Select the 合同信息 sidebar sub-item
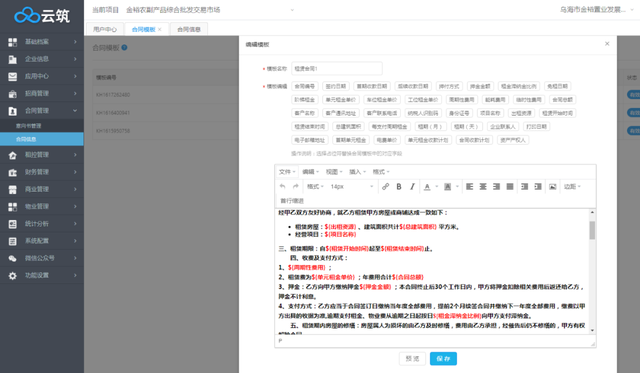This screenshot has height=373, width=640. tap(42, 139)
